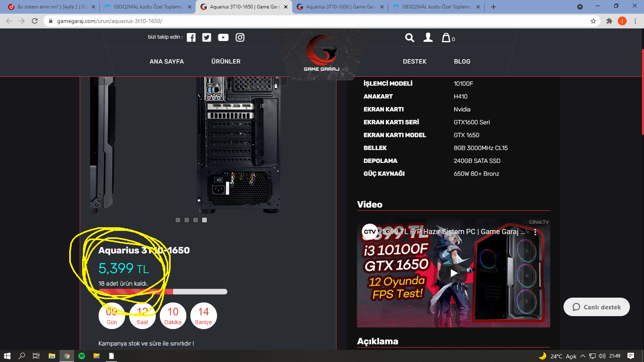644x362 pixels.
Task: Click the H410 motherboard value
Action: coord(460,97)
